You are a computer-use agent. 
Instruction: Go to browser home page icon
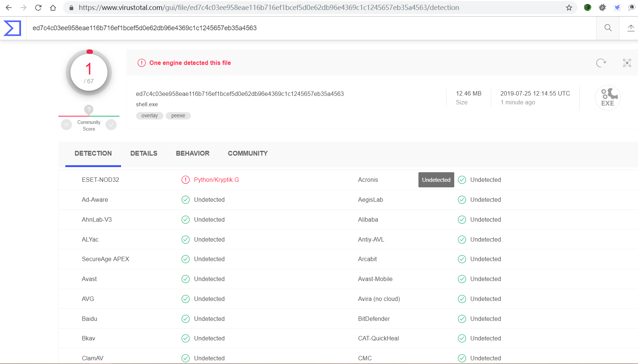[53, 7]
